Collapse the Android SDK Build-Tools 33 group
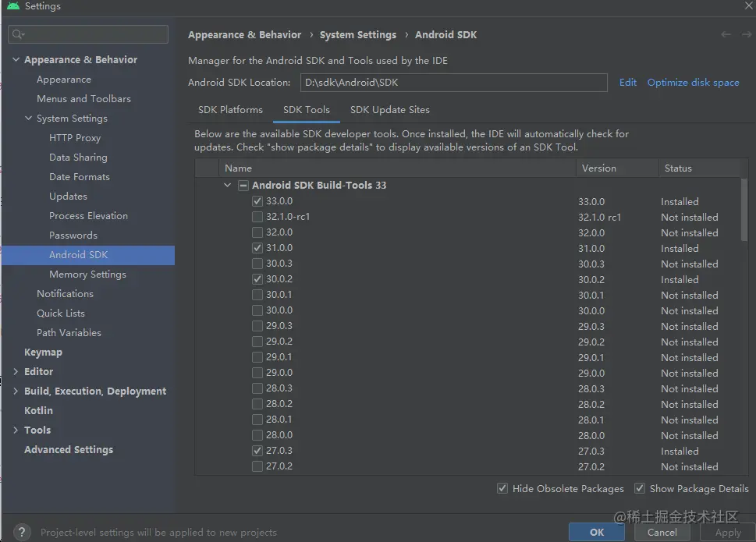This screenshot has height=542, width=756. point(228,186)
